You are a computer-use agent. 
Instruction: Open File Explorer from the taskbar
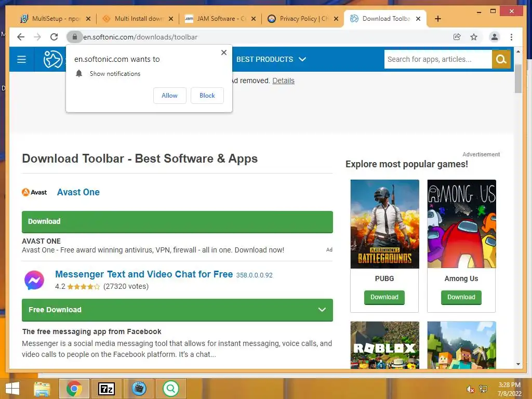[42, 389]
